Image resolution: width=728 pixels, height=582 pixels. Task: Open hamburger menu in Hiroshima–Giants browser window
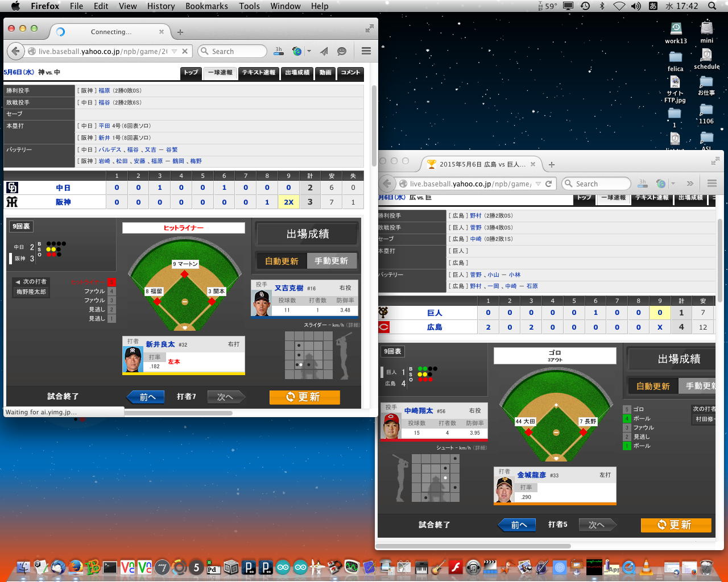click(x=712, y=184)
